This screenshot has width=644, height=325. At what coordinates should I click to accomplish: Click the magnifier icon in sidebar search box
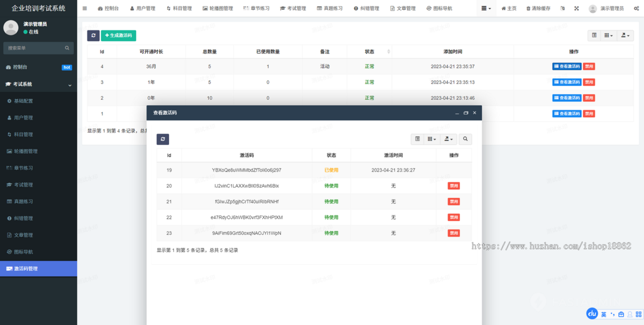(x=67, y=48)
